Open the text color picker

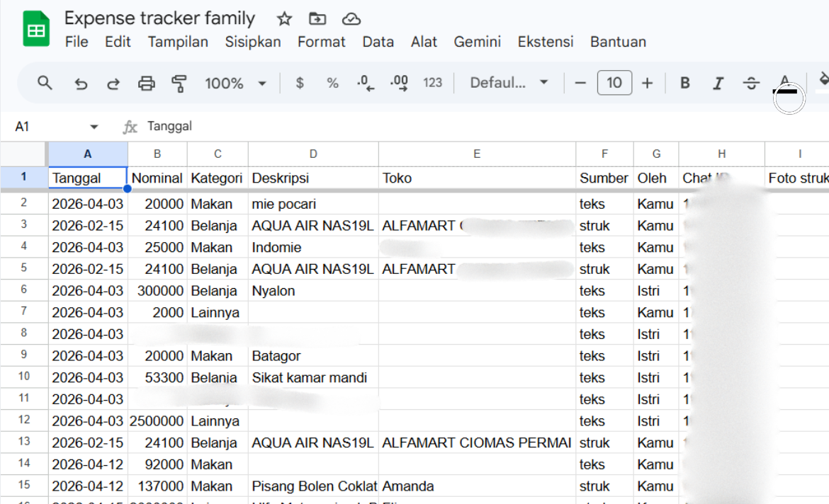784,84
